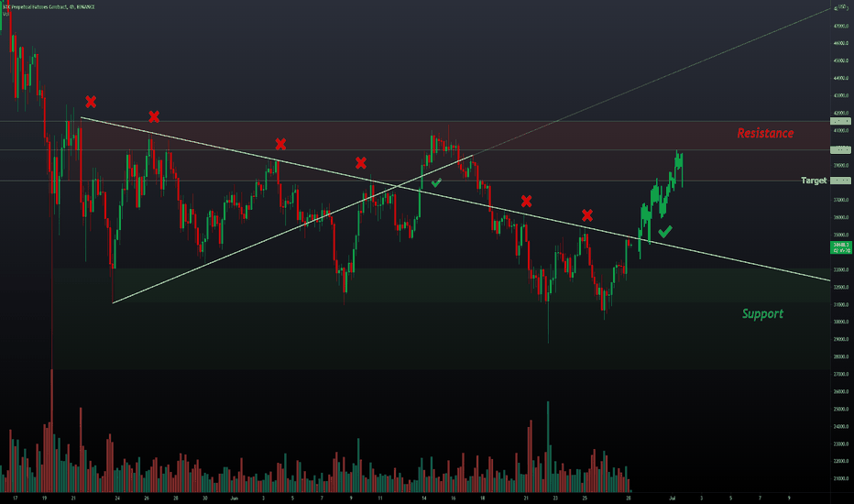Click the 23 date label on time axis
This screenshot has width=854, height=504.
tap(555, 498)
